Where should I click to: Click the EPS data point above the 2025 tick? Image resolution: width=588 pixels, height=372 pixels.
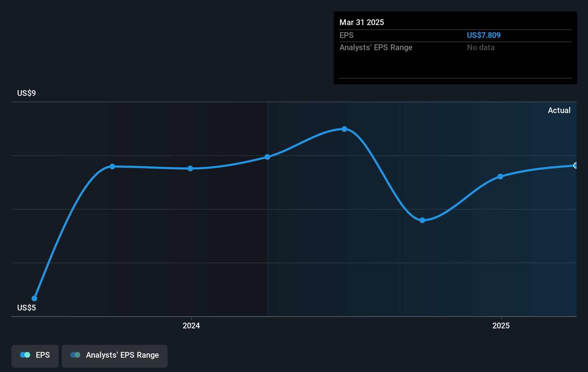500,176
